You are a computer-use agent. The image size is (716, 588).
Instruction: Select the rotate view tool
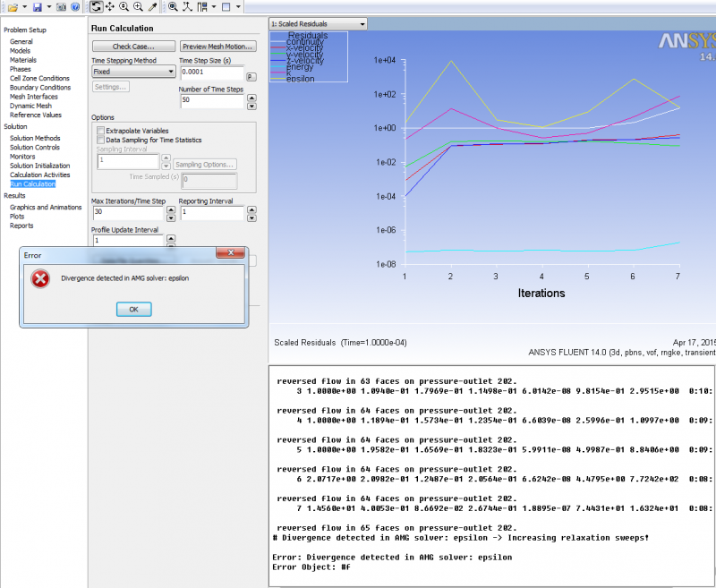point(96,7)
